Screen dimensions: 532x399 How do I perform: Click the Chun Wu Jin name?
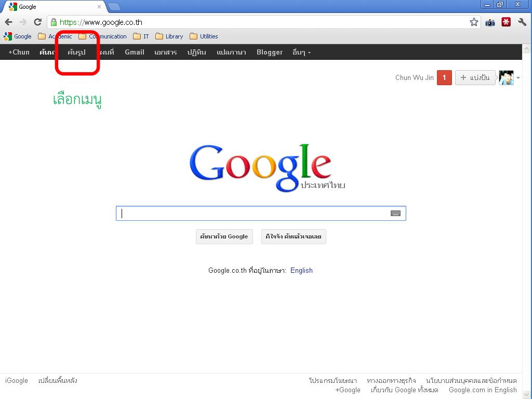(414, 78)
